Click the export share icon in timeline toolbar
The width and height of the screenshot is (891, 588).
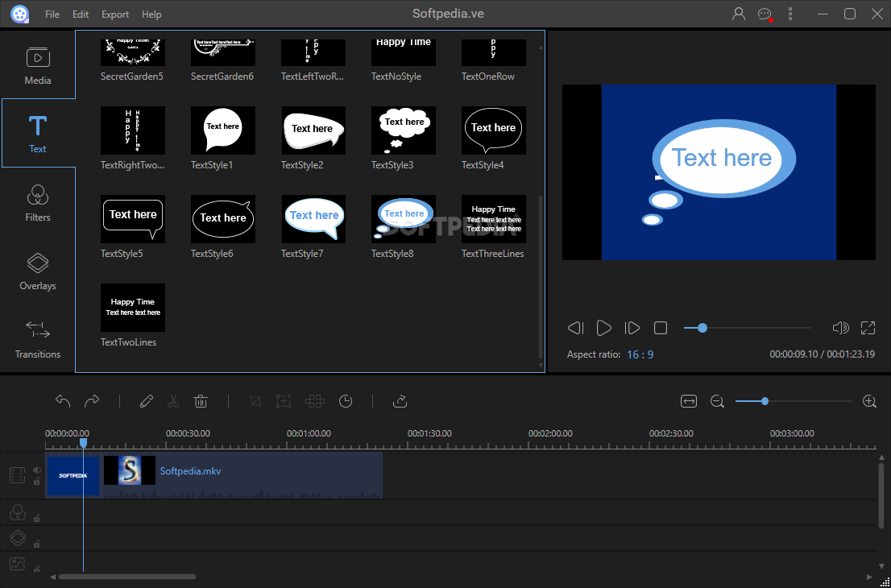tap(400, 401)
